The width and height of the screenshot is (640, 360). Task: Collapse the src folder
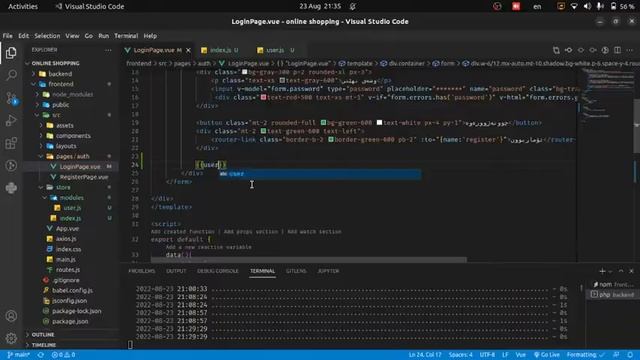pyautogui.click(x=56, y=115)
